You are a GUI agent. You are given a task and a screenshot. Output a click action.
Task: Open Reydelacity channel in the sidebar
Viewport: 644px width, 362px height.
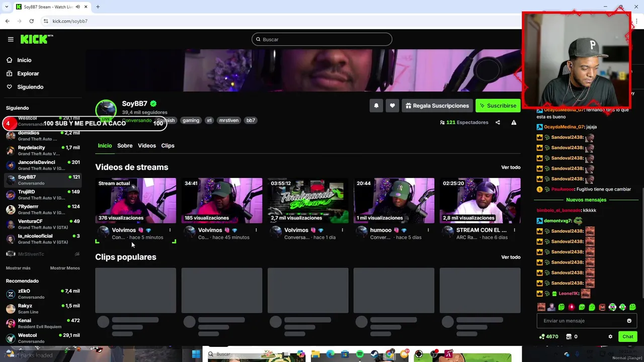[43, 150]
